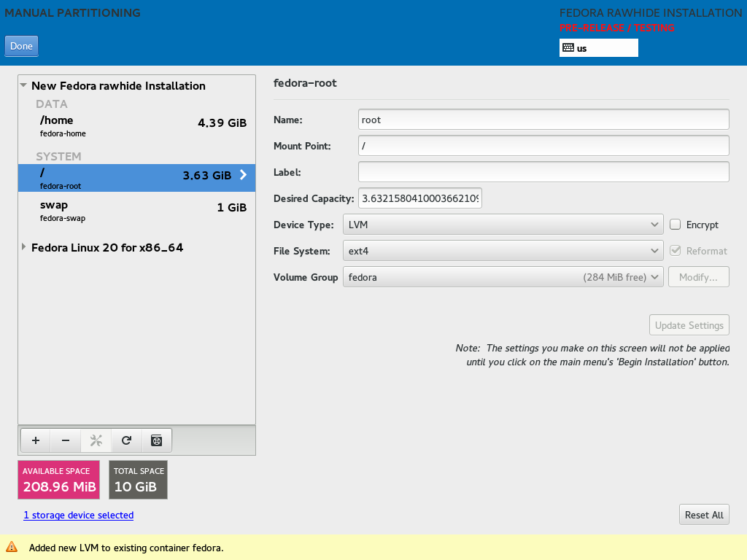747x560 pixels.
Task: Open the configure mount point tools icon
Action: pyautogui.click(x=96, y=440)
